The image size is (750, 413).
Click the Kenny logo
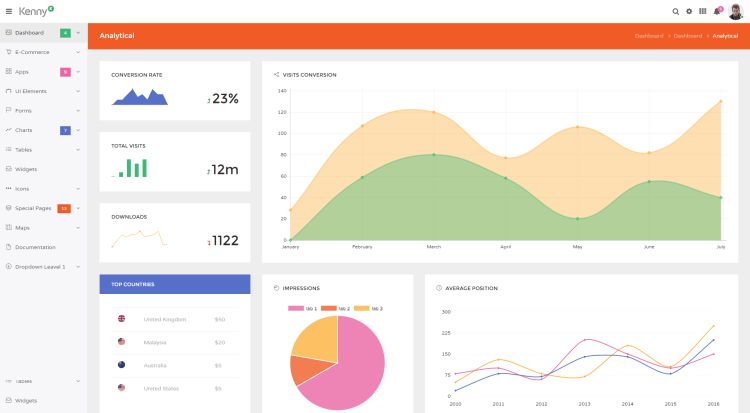coord(36,11)
